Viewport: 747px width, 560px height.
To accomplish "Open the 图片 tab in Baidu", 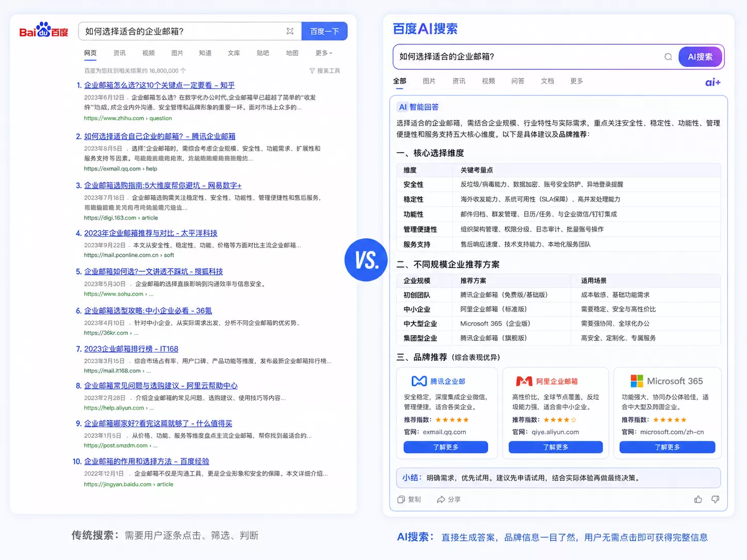I will click(x=177, y=53).
